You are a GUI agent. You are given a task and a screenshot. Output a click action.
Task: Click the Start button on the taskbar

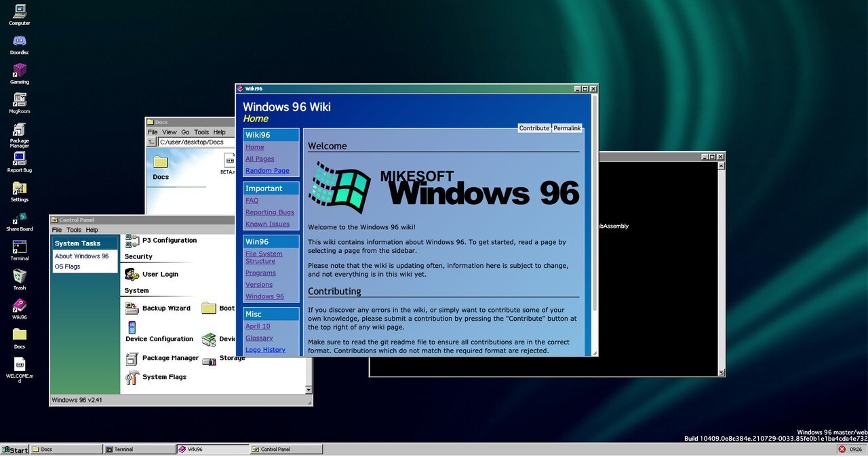15,450
